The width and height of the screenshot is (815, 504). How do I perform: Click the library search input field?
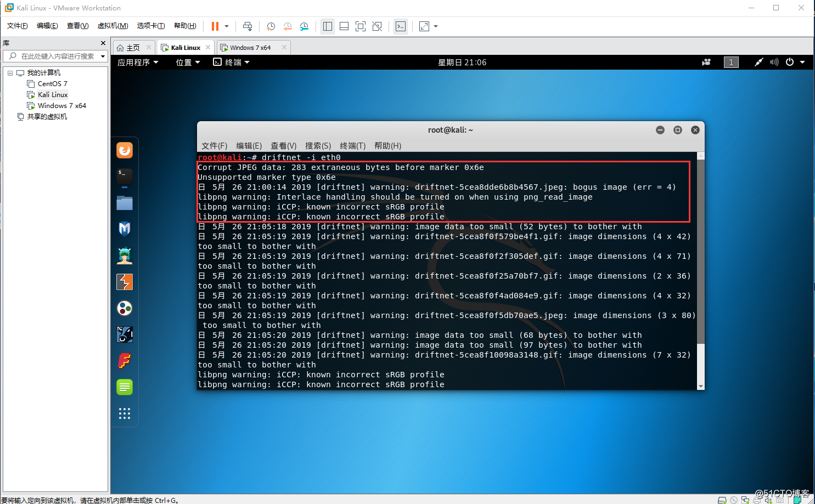55,56
